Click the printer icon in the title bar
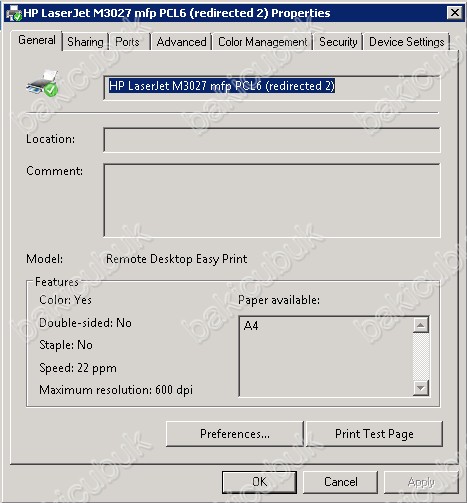 14,13
